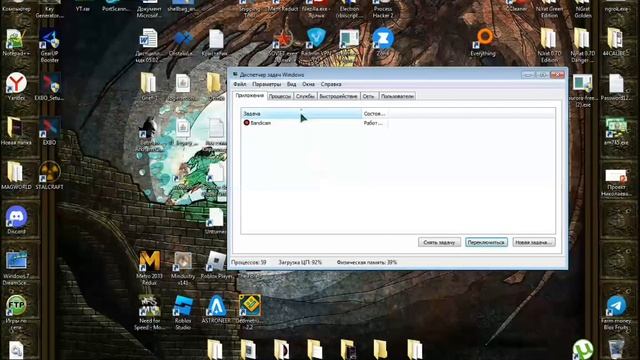Click the Процессов: 59 status text
Screen dimensions: 640x360
[x=249, y=262]
